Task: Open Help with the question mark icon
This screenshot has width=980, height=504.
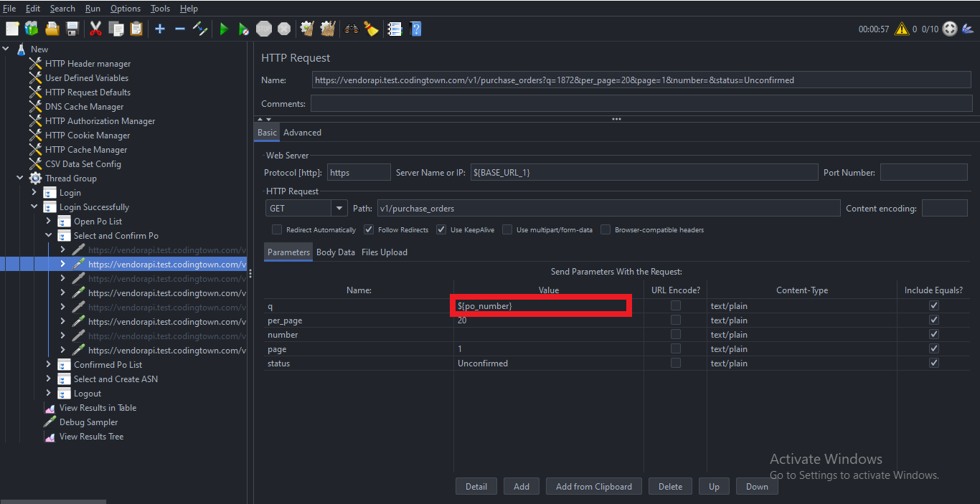Action: point(415,29)
